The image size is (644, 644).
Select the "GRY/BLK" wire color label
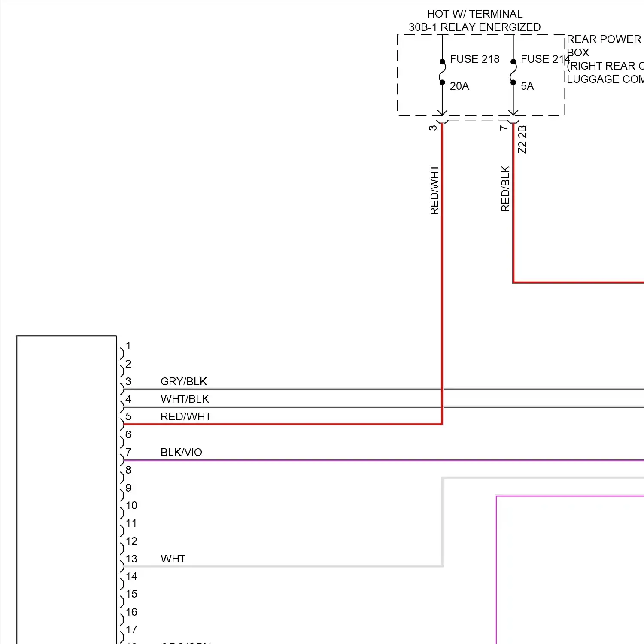coord(183,381)
